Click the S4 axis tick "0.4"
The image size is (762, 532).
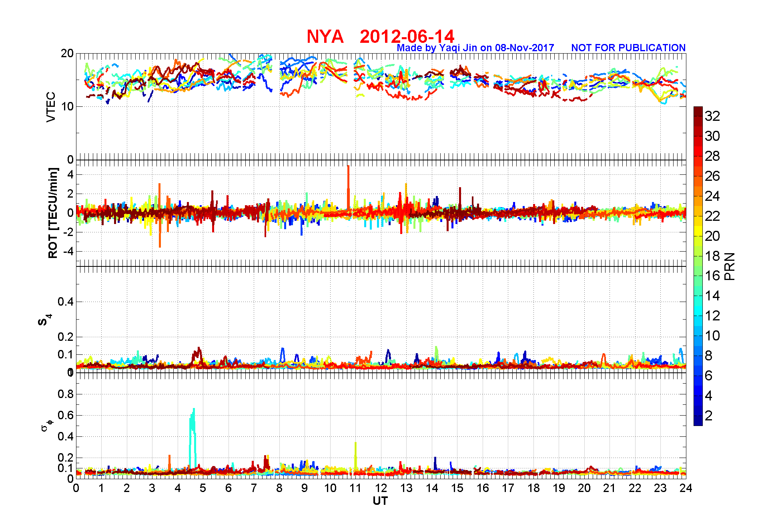[x=66, y=302]
